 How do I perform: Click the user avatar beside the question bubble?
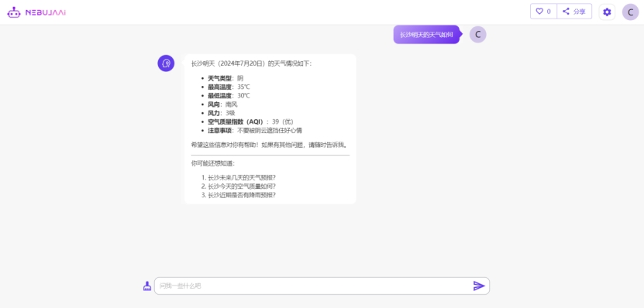tap(477, 35)
